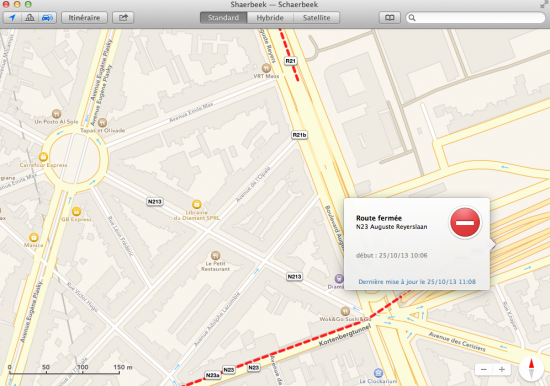Click the Dernière mise à jour link
Image resolution: width=550 pixels, height=386 pixels.
(417, 282)
